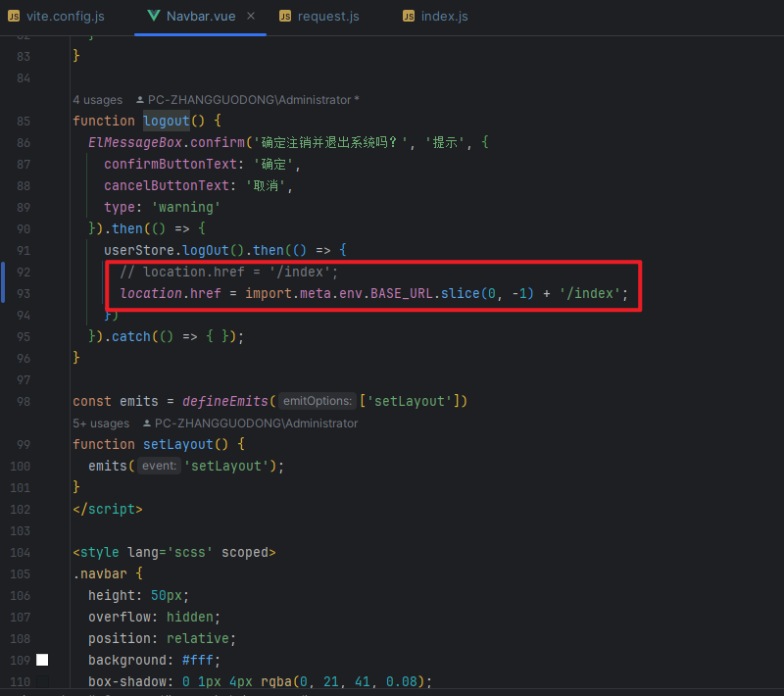
Task: Click the 'event:' parameter hint
Action: pyautogui.click(x=159, y=466)
